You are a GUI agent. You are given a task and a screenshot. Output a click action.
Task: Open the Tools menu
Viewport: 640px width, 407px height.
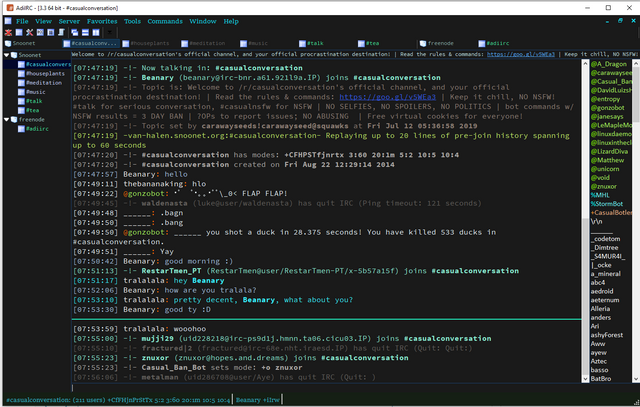click(132, 21)
